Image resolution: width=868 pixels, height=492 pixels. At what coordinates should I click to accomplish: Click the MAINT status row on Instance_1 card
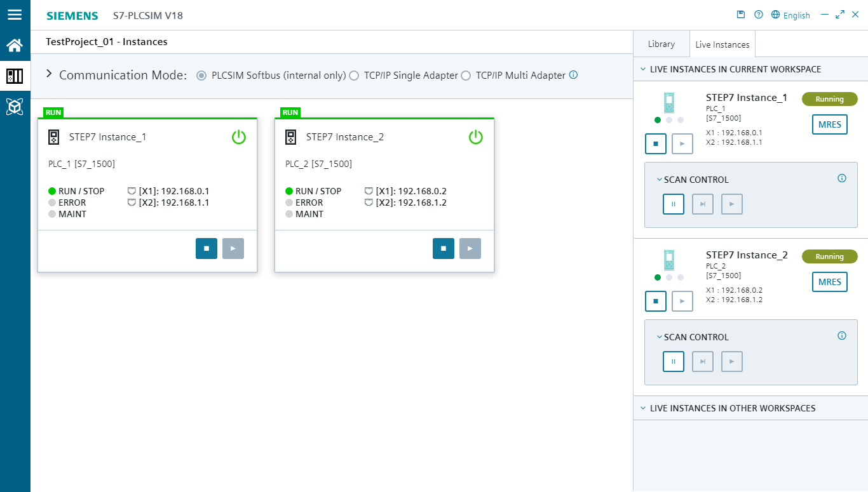click(67, 214)
